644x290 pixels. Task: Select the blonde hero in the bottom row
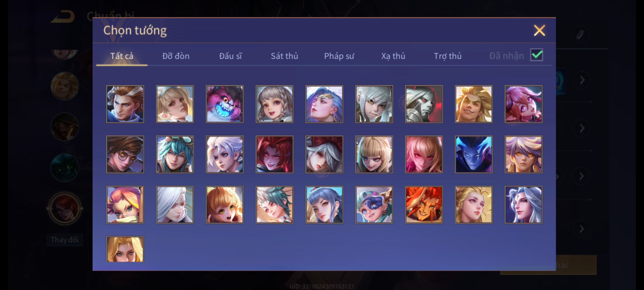[x=125, y=249]
